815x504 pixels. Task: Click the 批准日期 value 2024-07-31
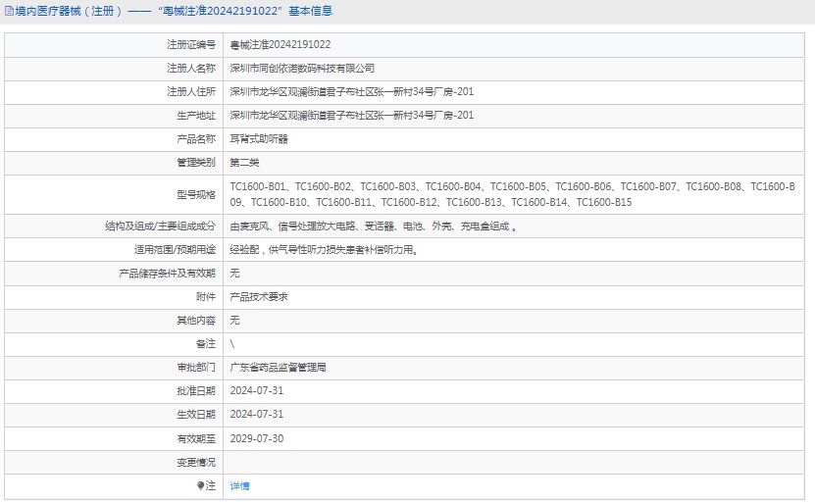pos(256,391)
